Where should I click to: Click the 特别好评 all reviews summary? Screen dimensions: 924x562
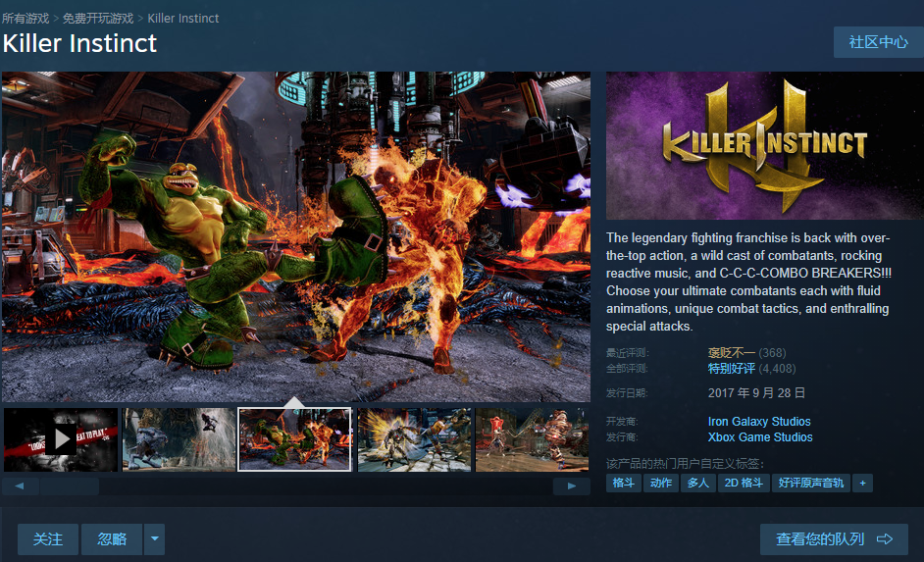[732, 368]
